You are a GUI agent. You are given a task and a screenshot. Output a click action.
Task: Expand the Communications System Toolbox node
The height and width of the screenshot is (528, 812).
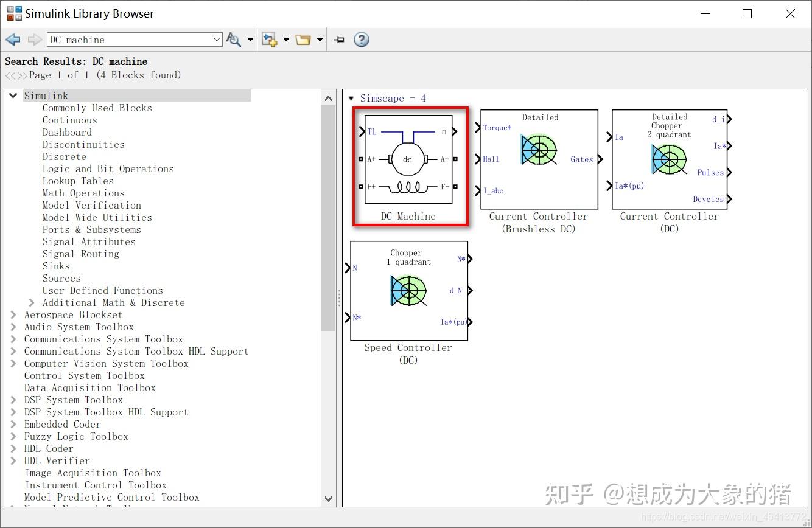coord(13,339)
